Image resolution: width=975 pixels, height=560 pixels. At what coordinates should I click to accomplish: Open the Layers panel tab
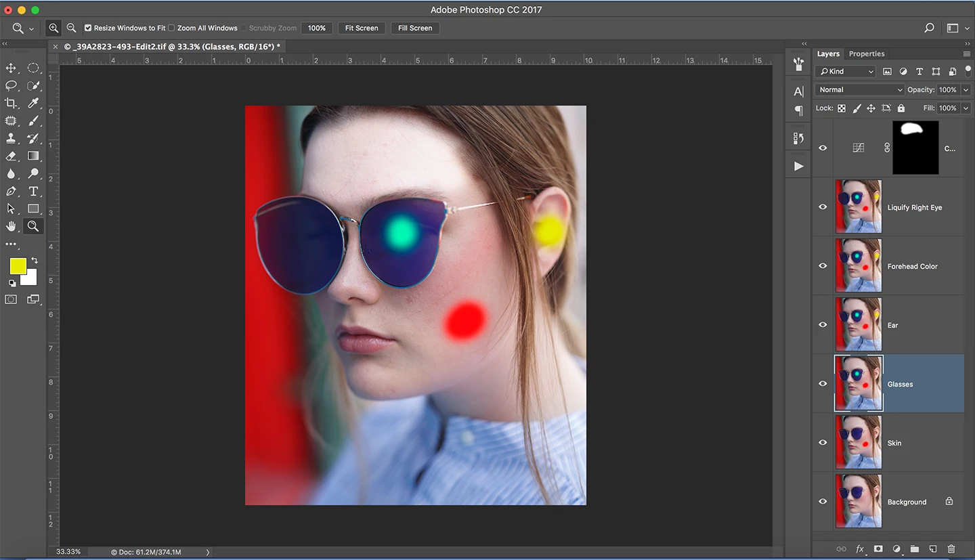[x=828, y=54]
